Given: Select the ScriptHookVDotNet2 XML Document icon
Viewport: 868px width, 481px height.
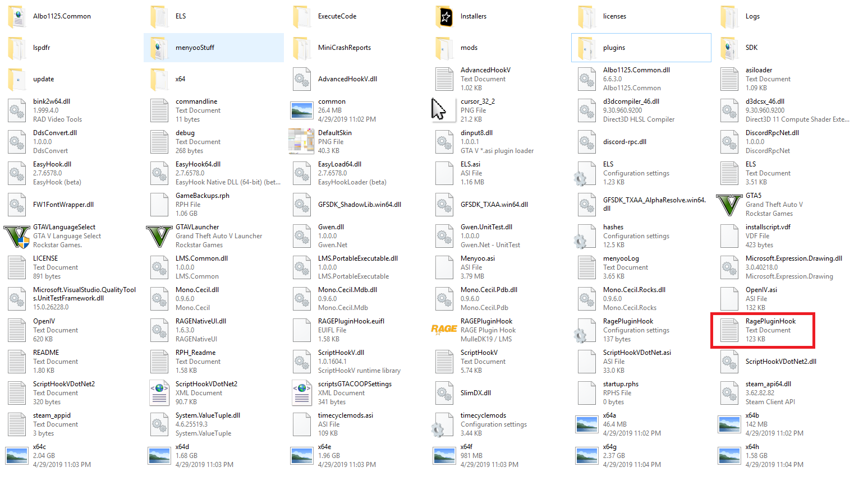Looking at the screenshot, I should pyautogui.click(x=159, y=393).
